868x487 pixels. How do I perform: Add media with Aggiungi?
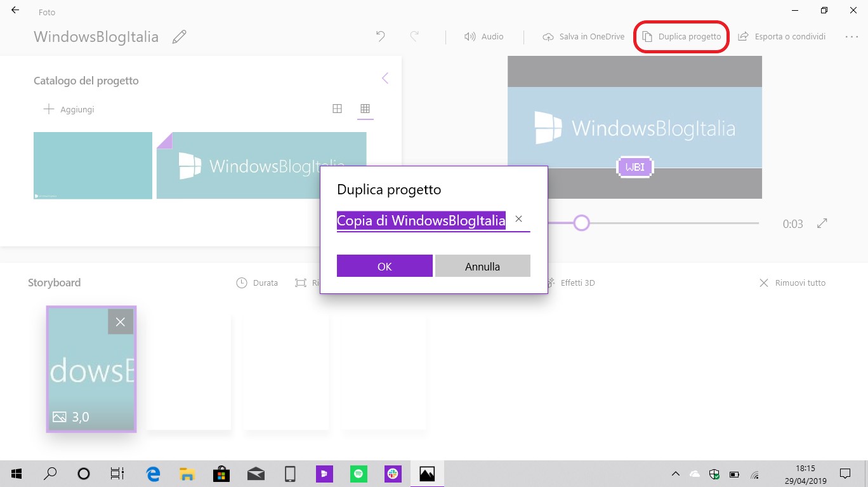[x=69, y=109]
